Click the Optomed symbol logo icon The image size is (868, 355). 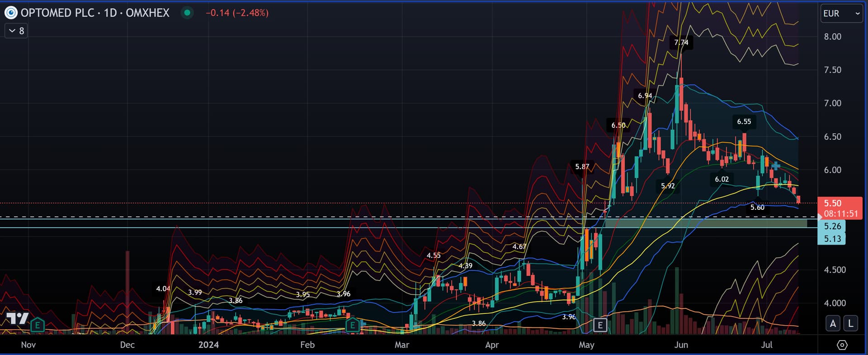coord(11,13)
